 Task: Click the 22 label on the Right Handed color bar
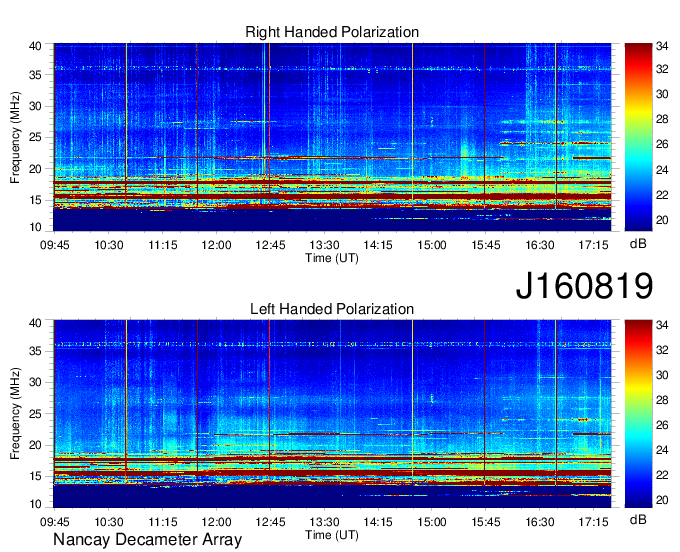tap(662, 195)
